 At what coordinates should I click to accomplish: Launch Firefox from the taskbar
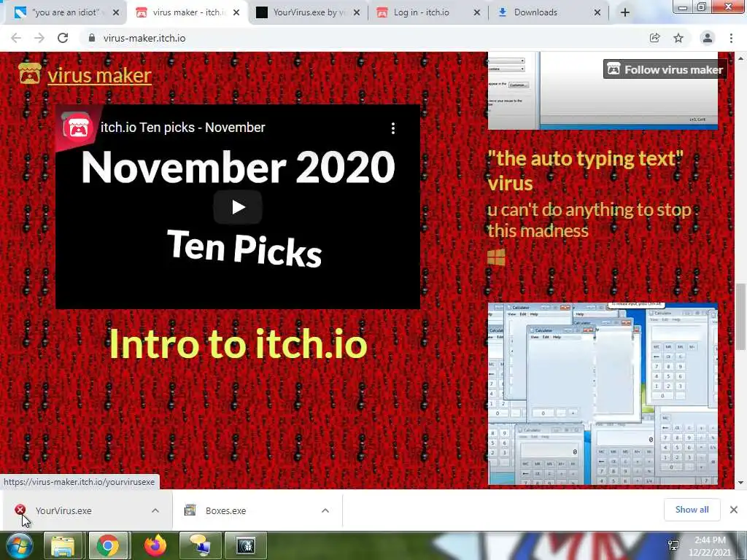tap(155, 545)
